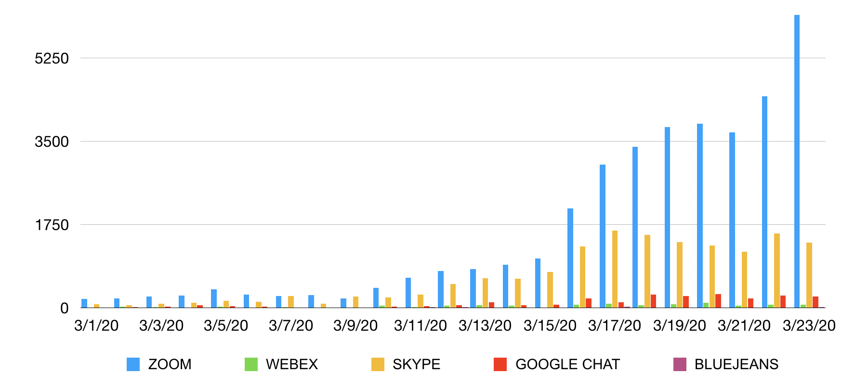868x387 pixels.
Task: Click the green WEBEX legend swatch
Action: coord(251,364)
